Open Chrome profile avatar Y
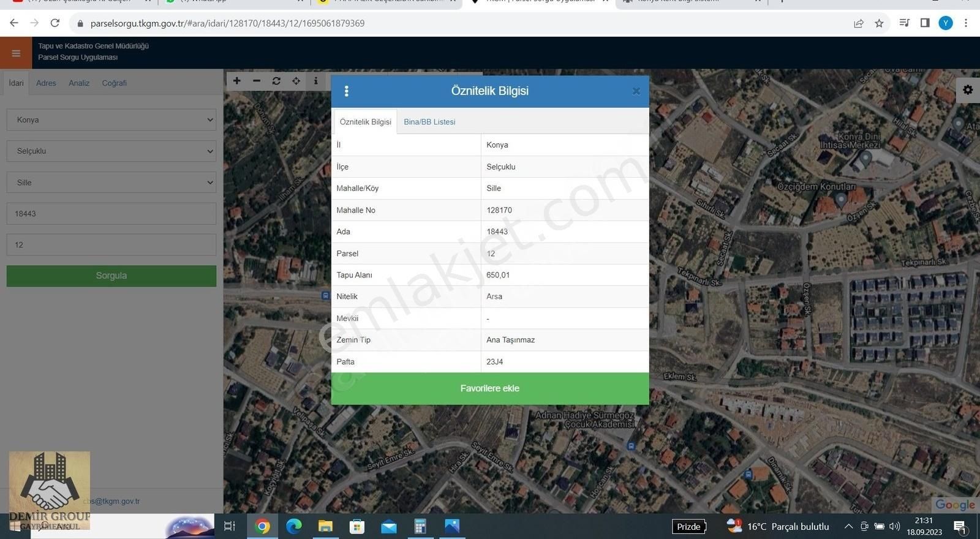Screen dimensions: 980x539 [946, 23]
